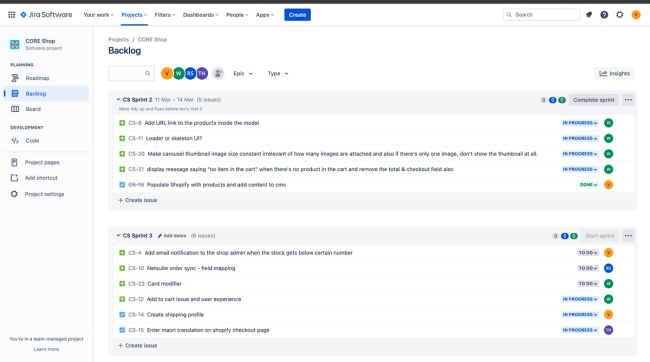Image resolution: width=650 pixels, height=362 pixels.
Task: Click the Start sprint button
Action: (x=599, y=236)
